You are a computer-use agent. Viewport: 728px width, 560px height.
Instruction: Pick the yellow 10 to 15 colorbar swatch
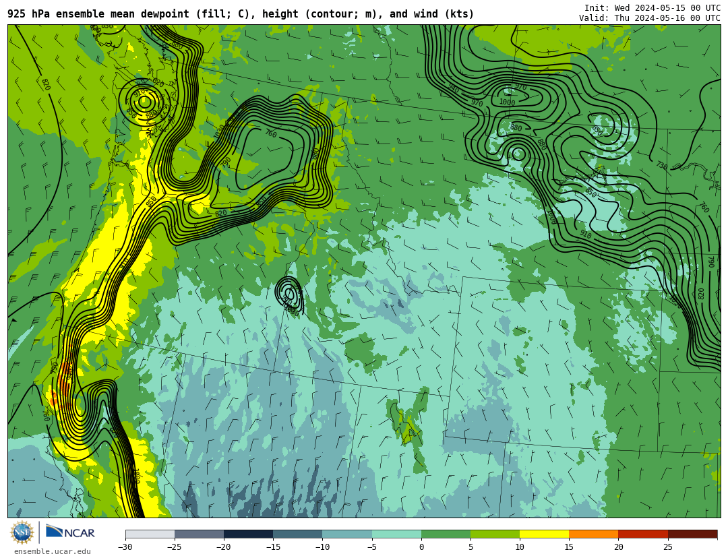pos(545,534)
